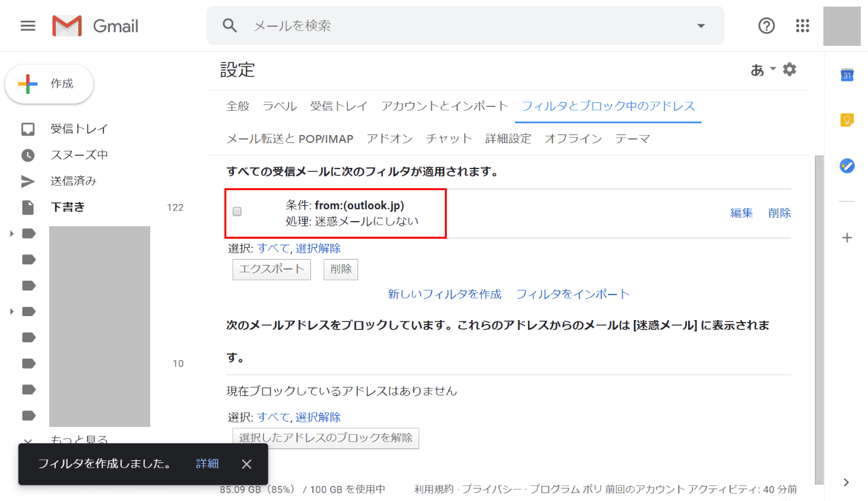The width and height of the screenshot is (868, 501).
Task: Switch to 受信トレイ settings tab
Action: coord(339,106)
